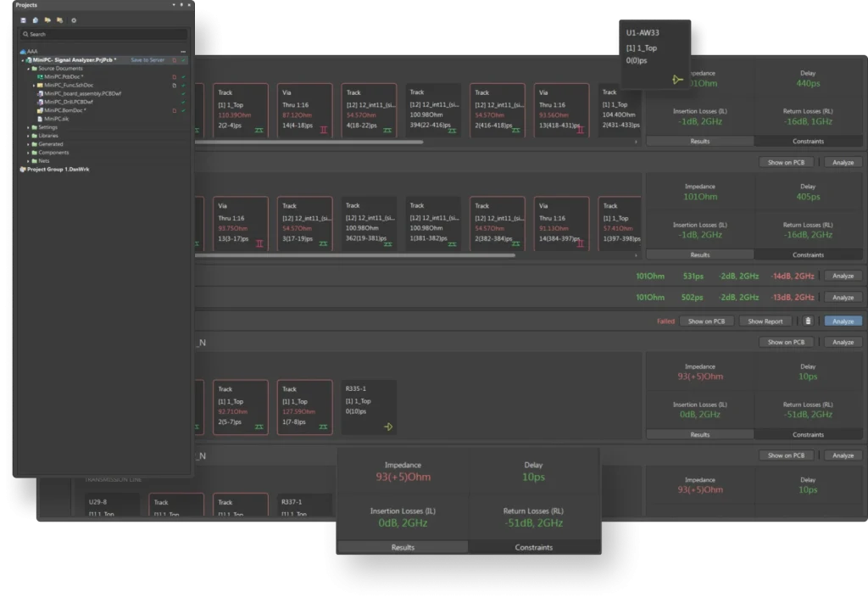
Task: Click the first transmission line horizontal scrollbar
Action: pyautogui.click(x=339, y=142)
